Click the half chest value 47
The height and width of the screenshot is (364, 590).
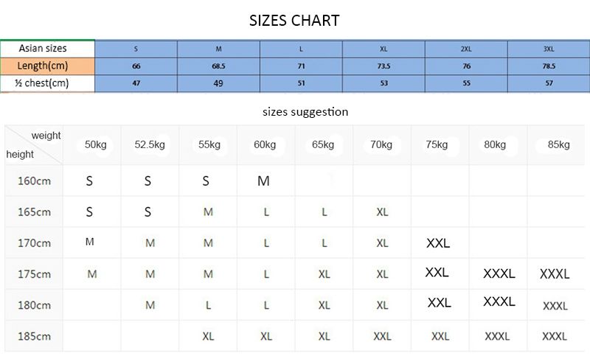pos(136,83)
